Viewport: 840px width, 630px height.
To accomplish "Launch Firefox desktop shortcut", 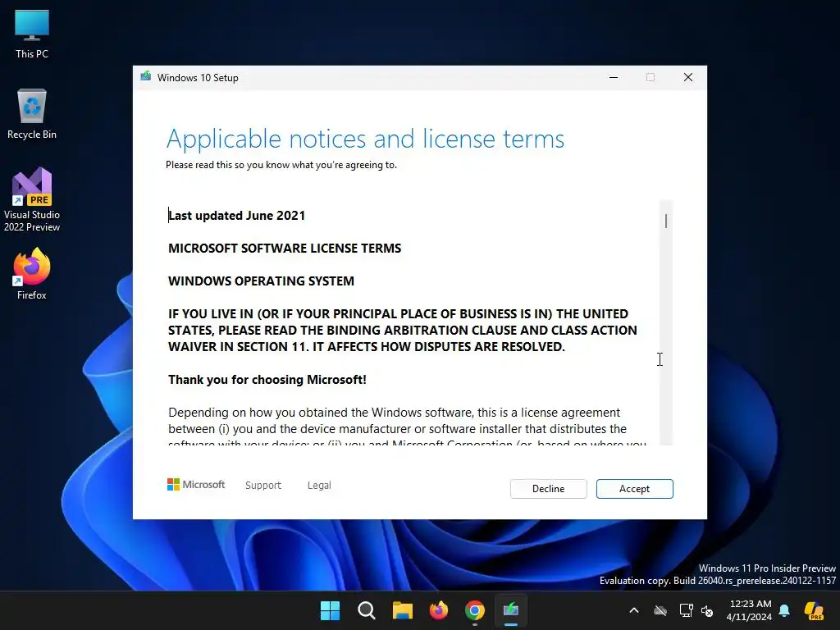I will click(32, 274).
